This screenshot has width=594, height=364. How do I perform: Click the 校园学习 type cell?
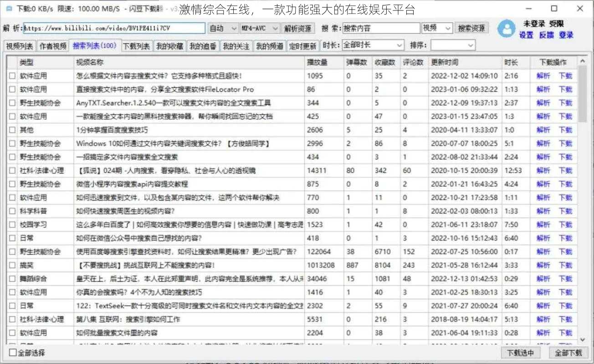(33, 225)
